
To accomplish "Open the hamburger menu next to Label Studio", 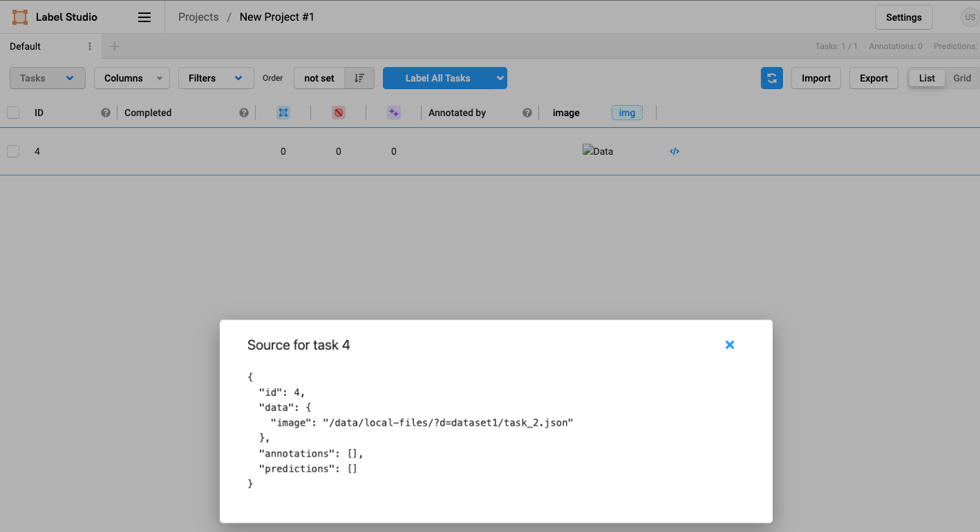I will click(144, 17).
